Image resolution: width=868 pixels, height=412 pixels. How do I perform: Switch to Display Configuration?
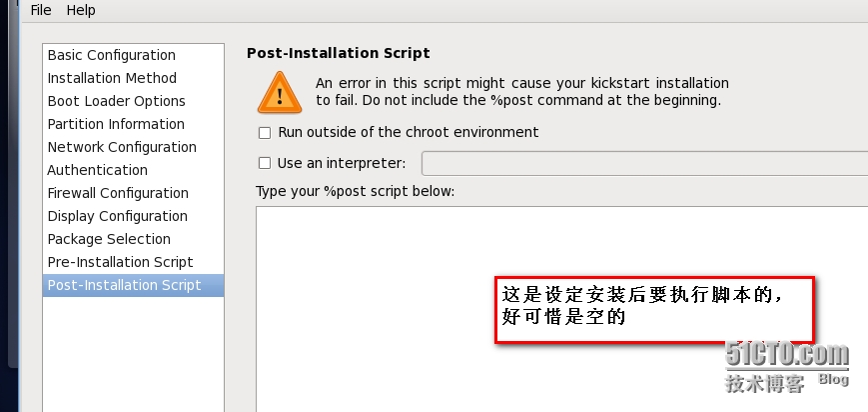click(x=117, y=216)
